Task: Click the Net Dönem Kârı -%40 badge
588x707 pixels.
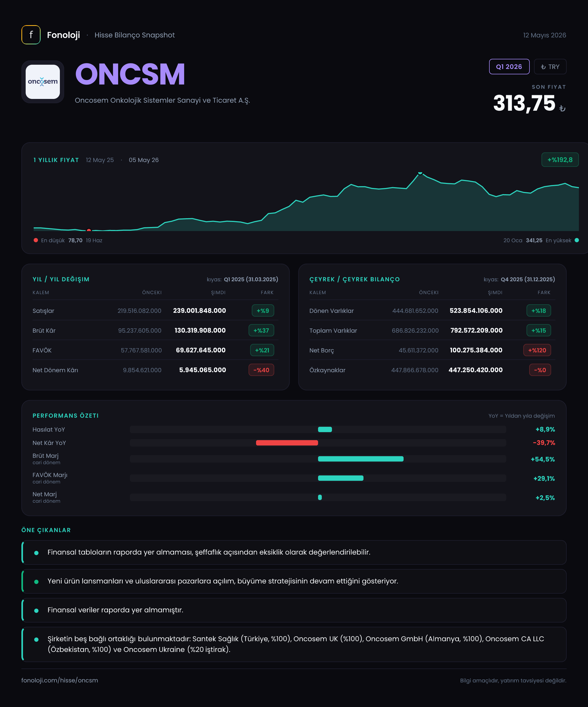Action: (261, 370)
